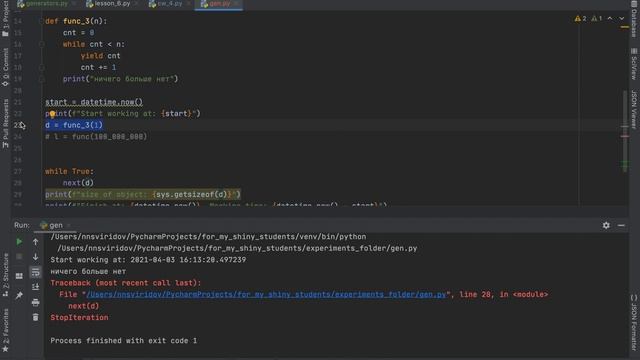Image resolution: width=640 pixels, height=360 pixels.
Task: Click the 'yield cnt' code line
Action: [100, 56]
